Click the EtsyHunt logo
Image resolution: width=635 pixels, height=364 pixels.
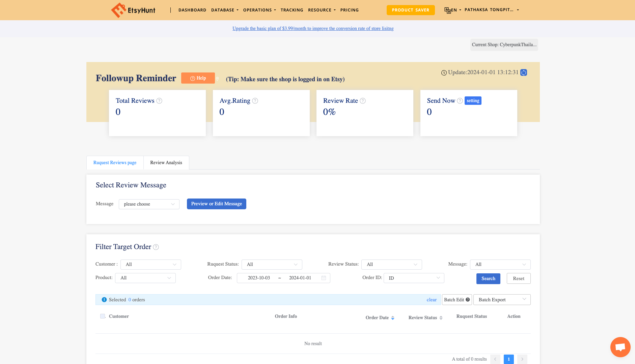click(133, 10)
